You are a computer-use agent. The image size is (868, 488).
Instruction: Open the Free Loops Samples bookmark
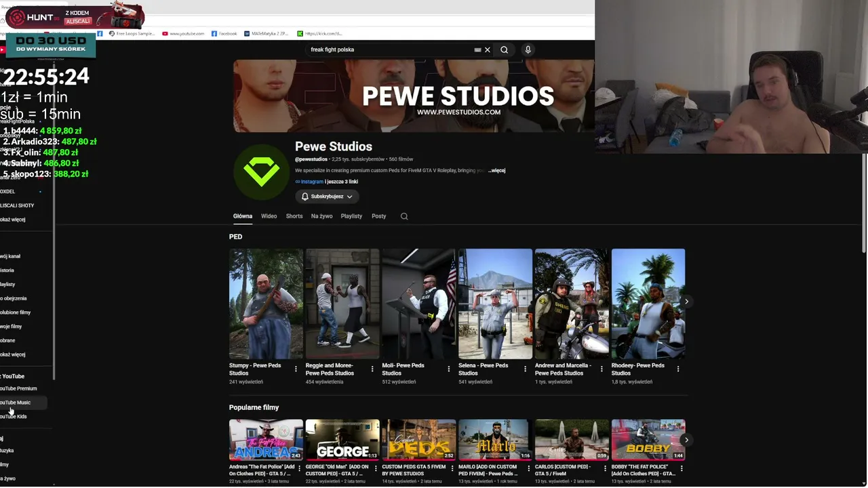(132, 33)
